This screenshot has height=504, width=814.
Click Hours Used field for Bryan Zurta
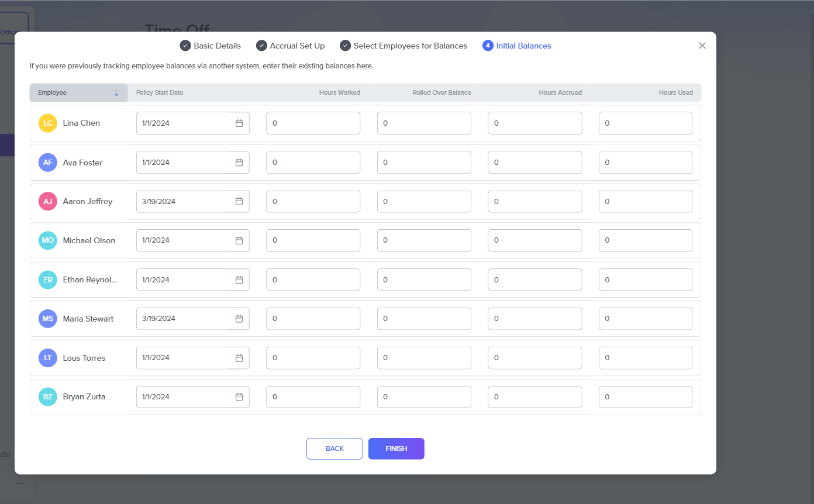coord(645,397)
